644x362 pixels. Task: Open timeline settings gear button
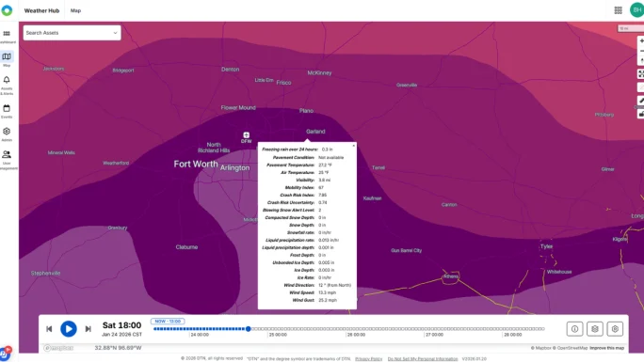(615, 329)
